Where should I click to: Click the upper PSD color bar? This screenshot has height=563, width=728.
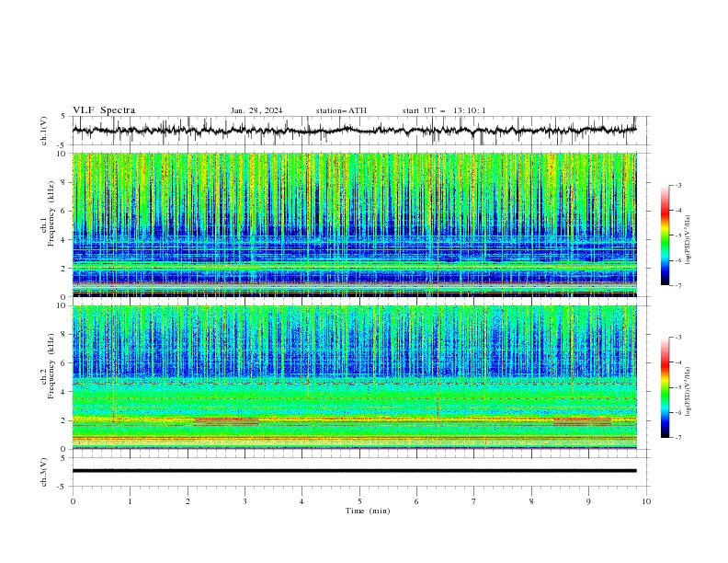pyautogui.click(x=665, y=236)
